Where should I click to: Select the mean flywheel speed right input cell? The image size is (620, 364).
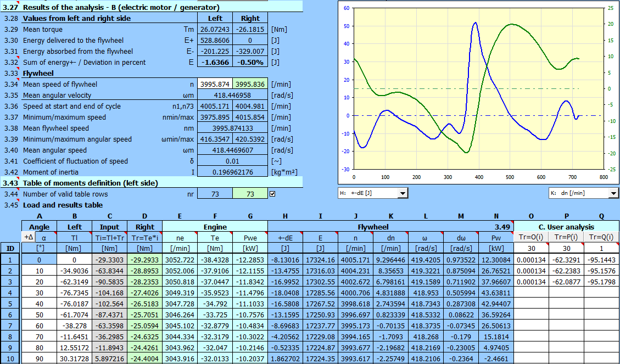click(250, 84)
